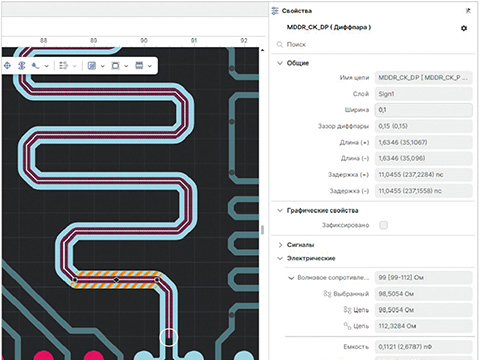This screenshot has width=480, height=360.
Task: Click the white circle marker at trace end
Action: click(x=169, y=337)
